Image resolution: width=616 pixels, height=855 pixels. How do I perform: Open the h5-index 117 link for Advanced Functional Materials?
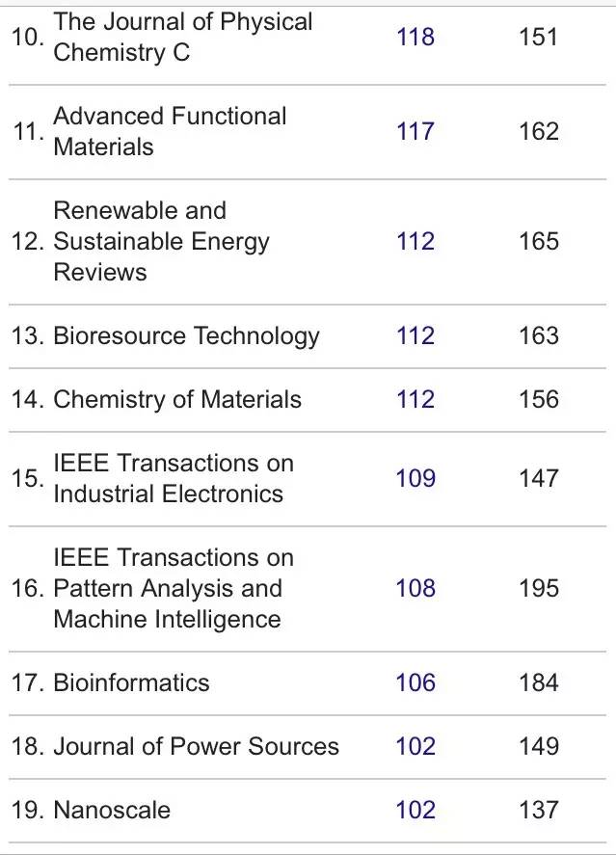415,131
